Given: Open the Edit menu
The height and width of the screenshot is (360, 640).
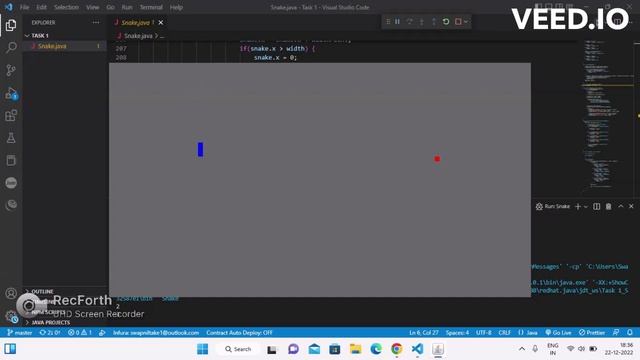Looking at the screenshot, I should (41, 7).
